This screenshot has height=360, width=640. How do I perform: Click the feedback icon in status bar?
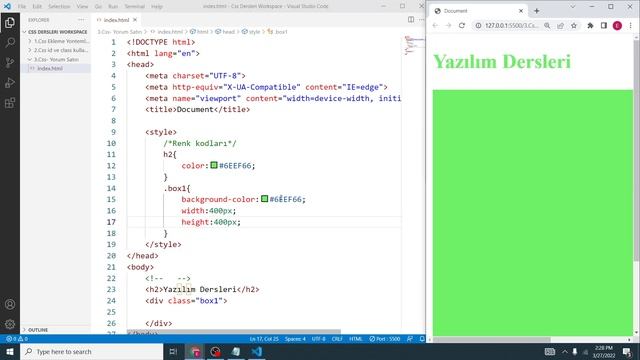(410, 339)
